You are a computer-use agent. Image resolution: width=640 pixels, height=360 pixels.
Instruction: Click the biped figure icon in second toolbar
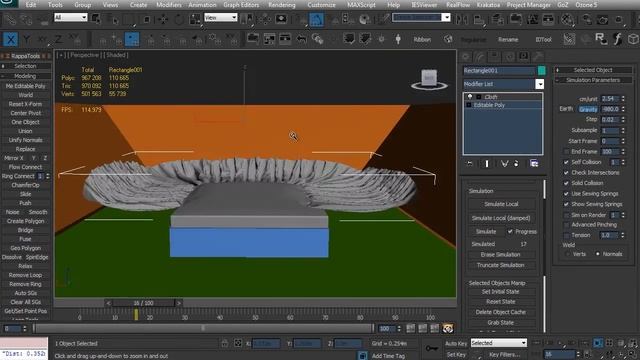[x=398, y=39]
